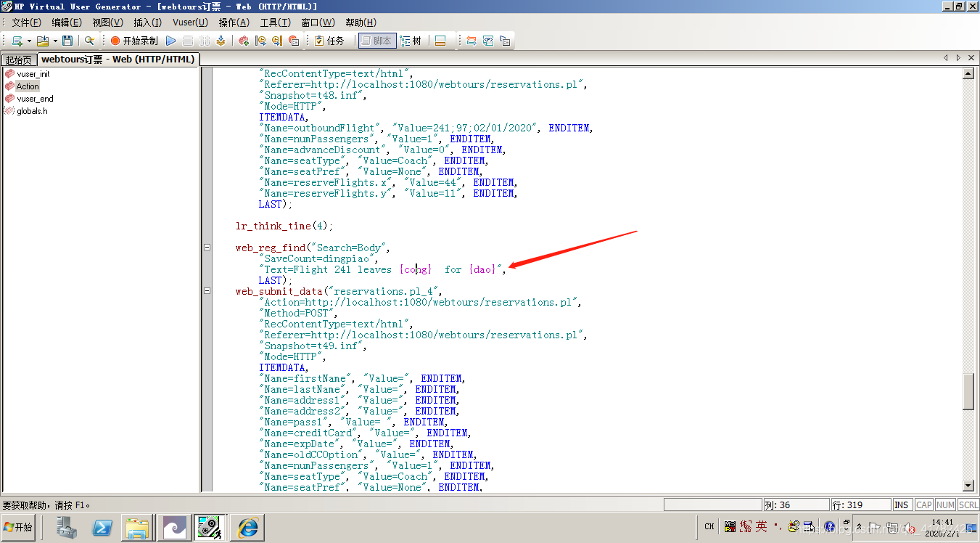The height and width of the screenshot is (543, 980).
Task: Click the New Script toolbar icon
Action: (x=16, y=41)
